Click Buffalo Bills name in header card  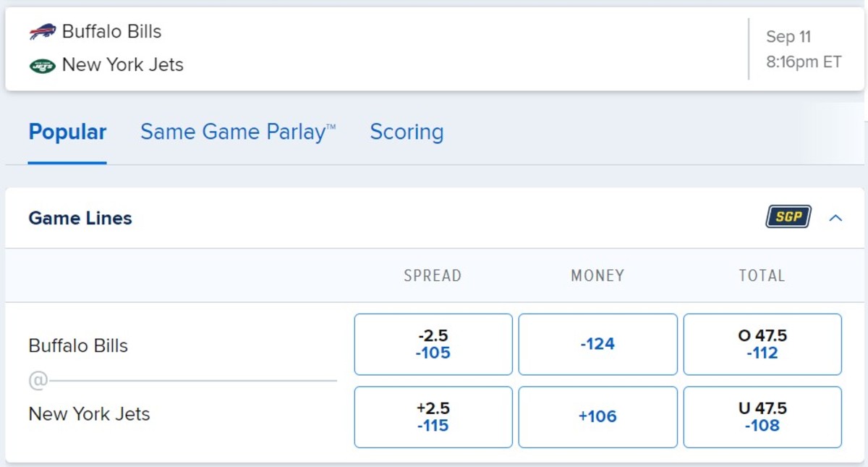tap(111, 32)
